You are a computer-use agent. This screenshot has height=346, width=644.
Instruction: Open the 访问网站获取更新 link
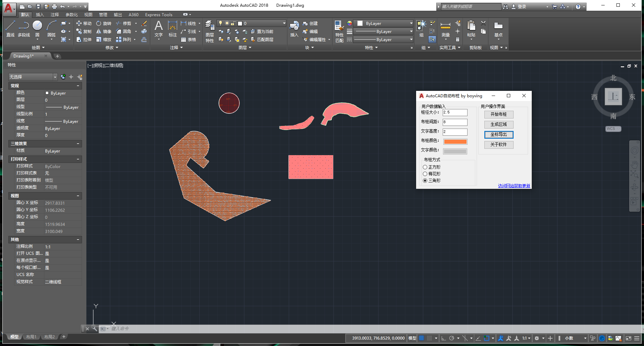(514, 186)
